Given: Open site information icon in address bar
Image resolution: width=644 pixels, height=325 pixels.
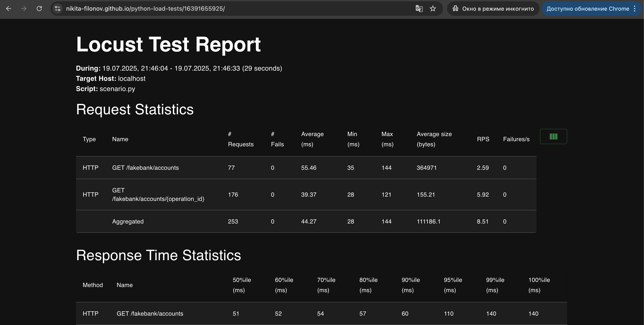Looking at the screenshot, I should pos(58,9).
